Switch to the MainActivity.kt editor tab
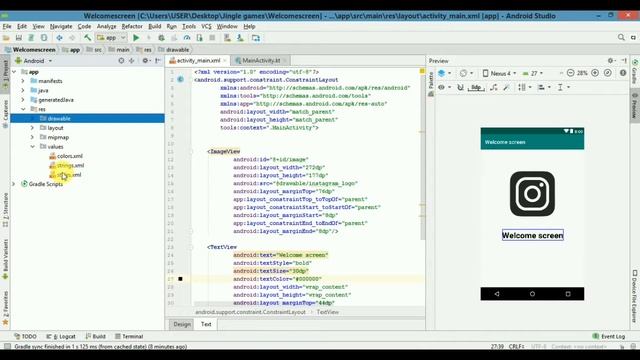Image resolution: width=640 pixels, height=360 pixels. [x=261, y=60]
